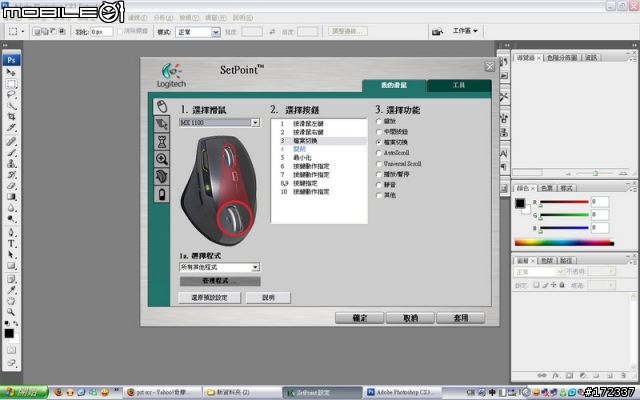Image resolution: width=640 pixels, height=400 pixels.
Task: Open the 所有其他程式 program dropdown
Action: pyautogui.click(x=220, y=267)
